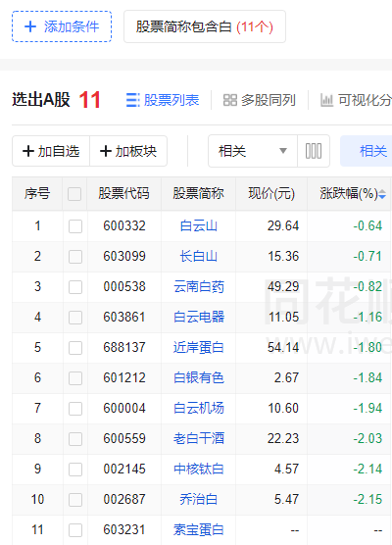This screenshot has width=392, height=545.
Task: Open the 乔治白 stock link
Action: click(x=198, y=500)
